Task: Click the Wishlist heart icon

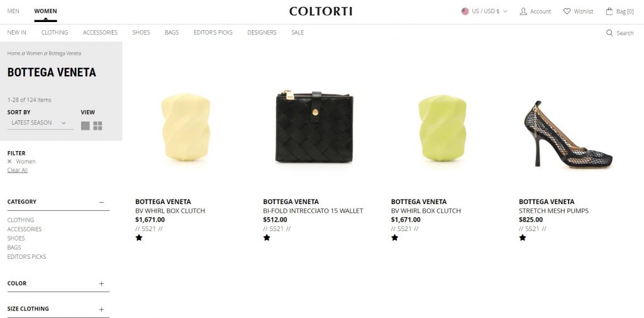Action: [x=567, y=11]
